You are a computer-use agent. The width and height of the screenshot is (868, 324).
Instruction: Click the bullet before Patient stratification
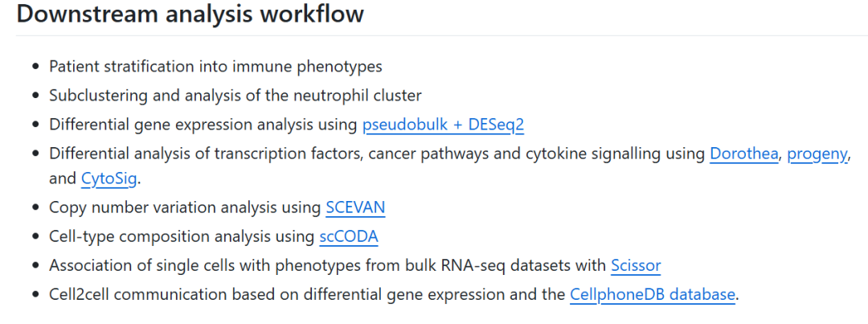35,67
